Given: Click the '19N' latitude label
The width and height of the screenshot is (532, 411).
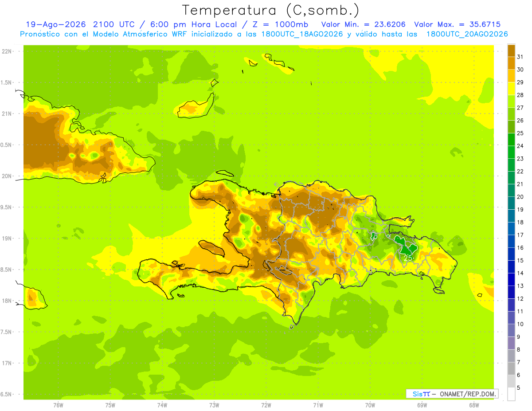Looking at the screenshot, I should (7, 239).
